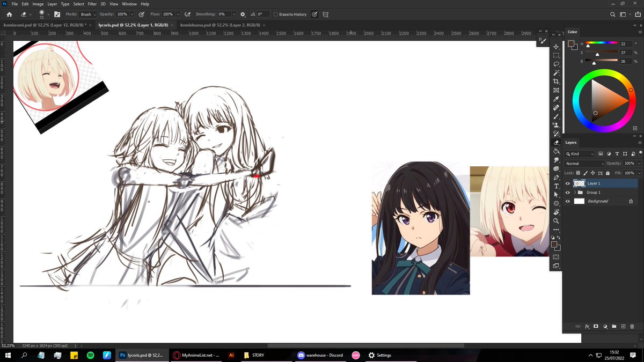Hide the Background layer eye
Screen dimensions: 644x362
point(568,201)
